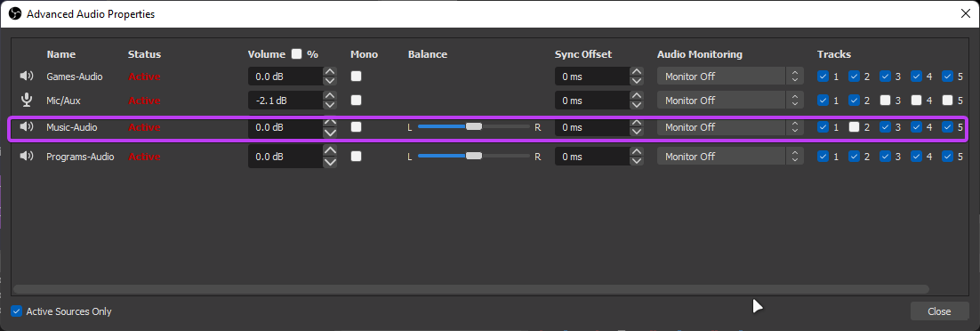980x331 pixels.
Task: Mute the Programs-Audio speaker icon
Action: (27, 156)
